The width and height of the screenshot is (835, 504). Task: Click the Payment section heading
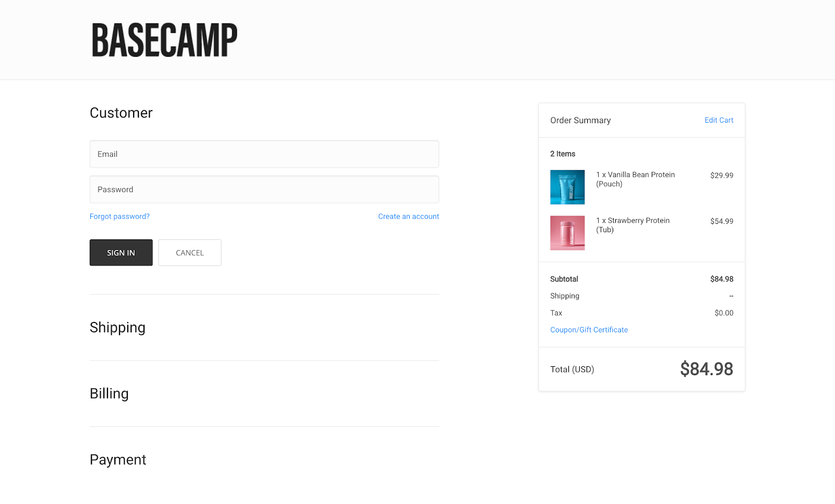tap(118, 460)
